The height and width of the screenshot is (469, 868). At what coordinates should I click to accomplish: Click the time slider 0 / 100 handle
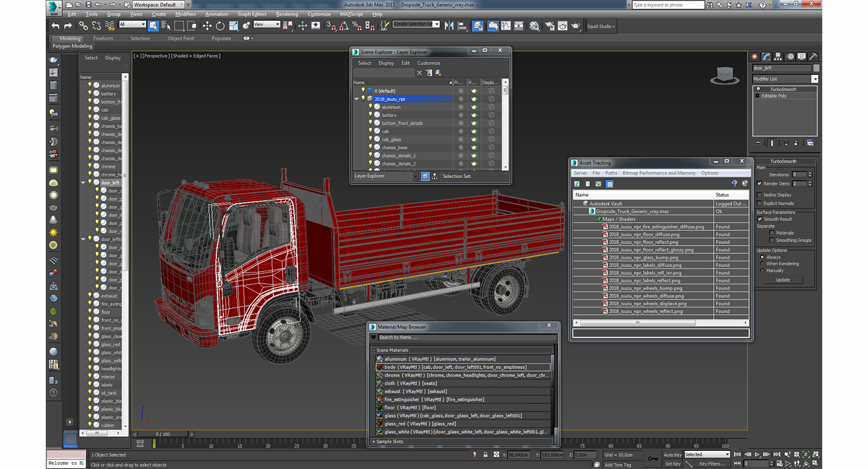pyautogui.click(x=163, y=434)
